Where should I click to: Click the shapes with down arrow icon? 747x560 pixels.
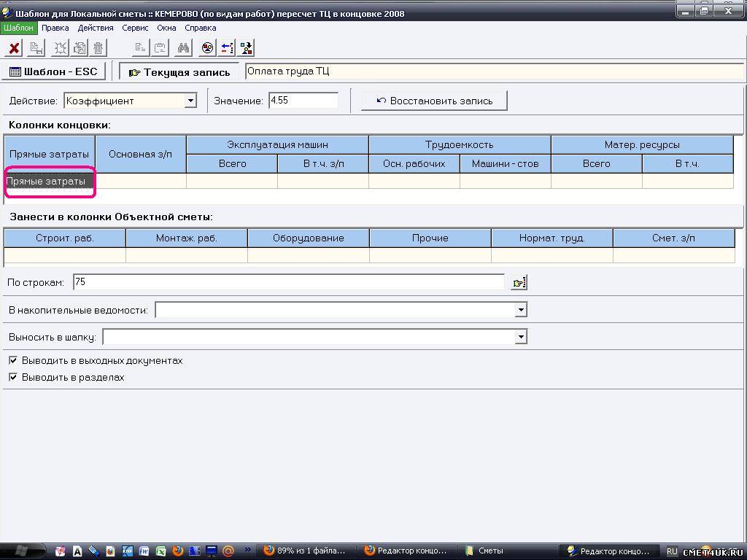click(247, 48)
